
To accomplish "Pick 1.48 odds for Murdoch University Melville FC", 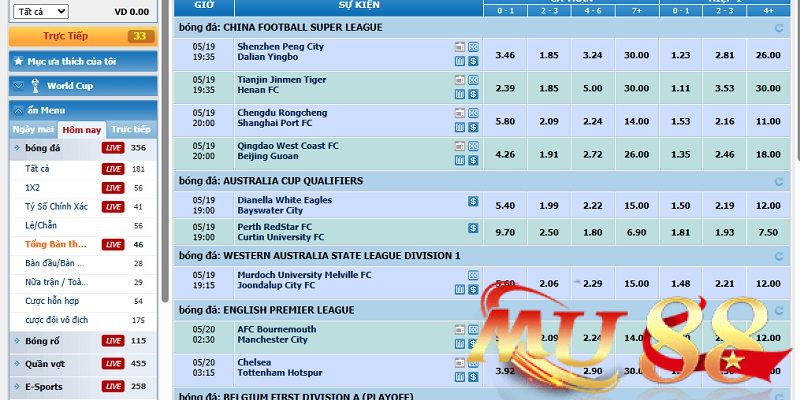I will [x=681, y=283].
